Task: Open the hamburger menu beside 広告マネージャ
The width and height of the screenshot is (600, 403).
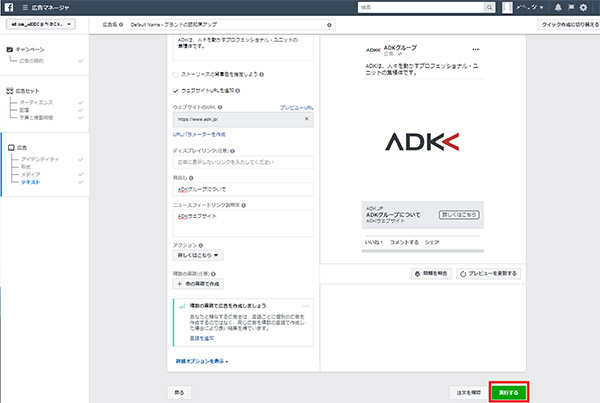Action: (25, 7)
